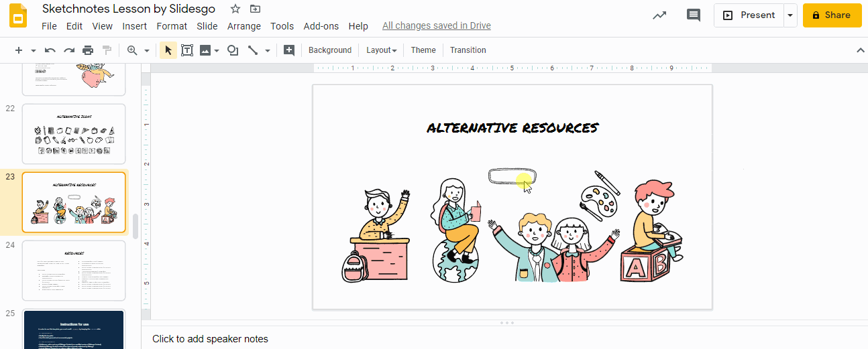The height and width of the screenshot is (349, 868).
Task: Open the Arrange menu
Action: (244, 26)
